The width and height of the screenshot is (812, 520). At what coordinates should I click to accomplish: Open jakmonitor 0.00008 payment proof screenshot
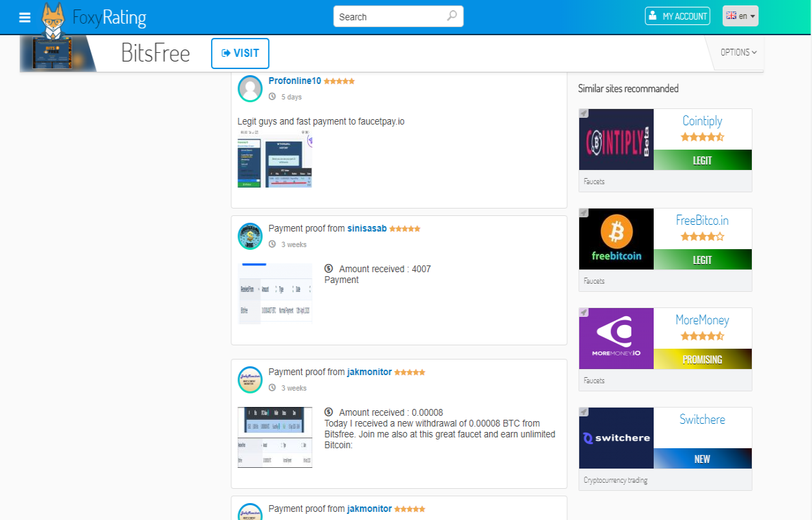tap(275, 437)
